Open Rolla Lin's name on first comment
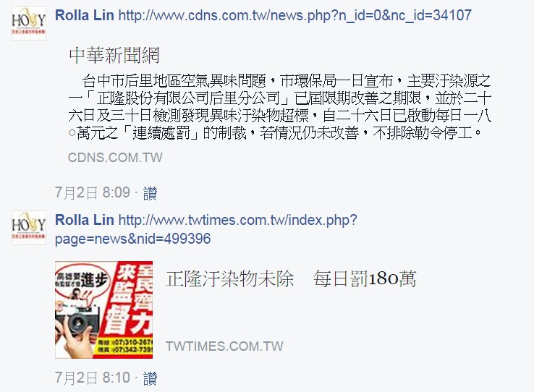Image resolution: width=534 pixels, height=392 pixels. tap(85, 15)
